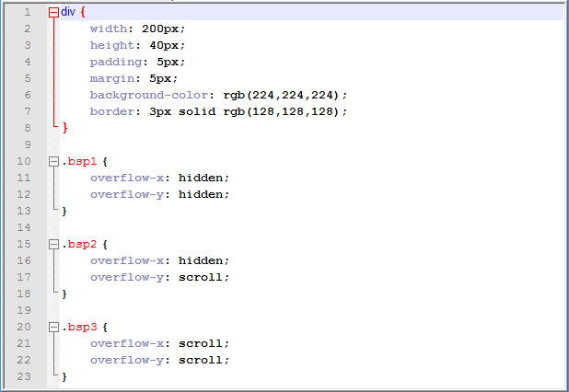Click 'overflow-x' on line 11
The image size is (569, 392).
pos(127,178)
